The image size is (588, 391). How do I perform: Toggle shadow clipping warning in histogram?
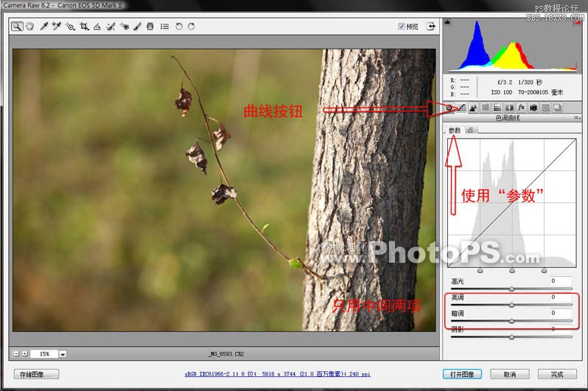[x=447, y=22]
